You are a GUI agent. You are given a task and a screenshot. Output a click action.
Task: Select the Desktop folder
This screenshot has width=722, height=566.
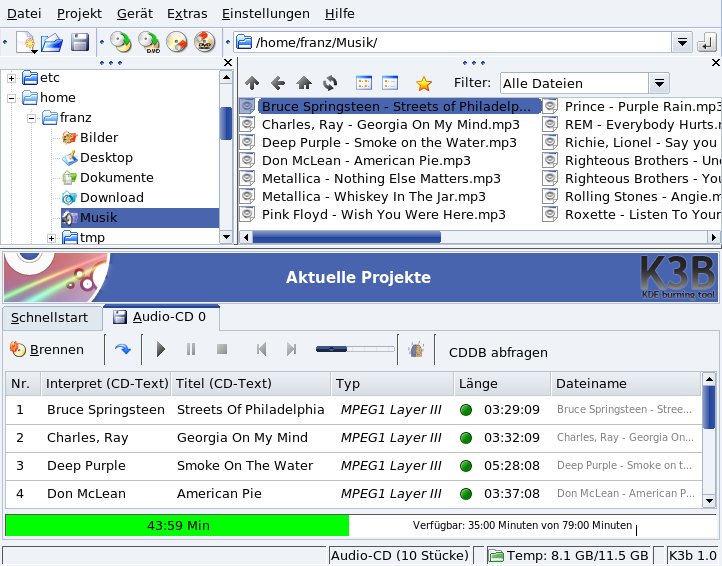pyautogui.click(x=98, y=158)
